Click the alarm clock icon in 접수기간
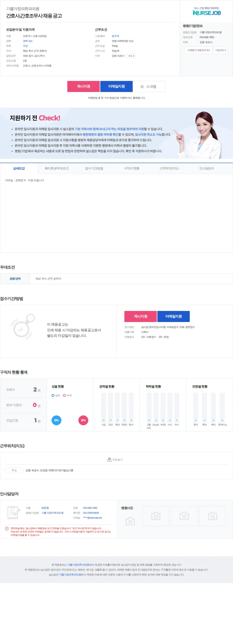 [x=23, y=327]
